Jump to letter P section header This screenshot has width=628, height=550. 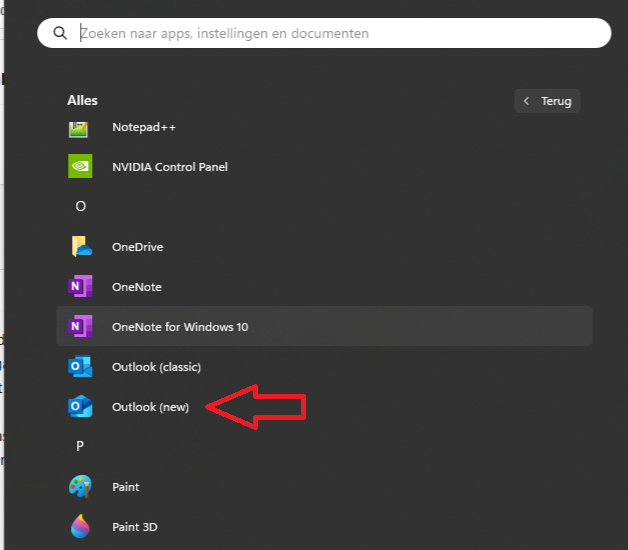click(x=80, y=446)
